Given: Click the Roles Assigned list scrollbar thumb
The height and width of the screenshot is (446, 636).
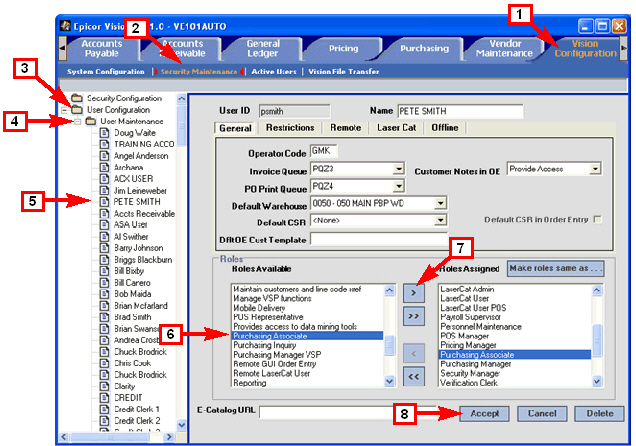Looking at the screenshot, I should (597, 341).
